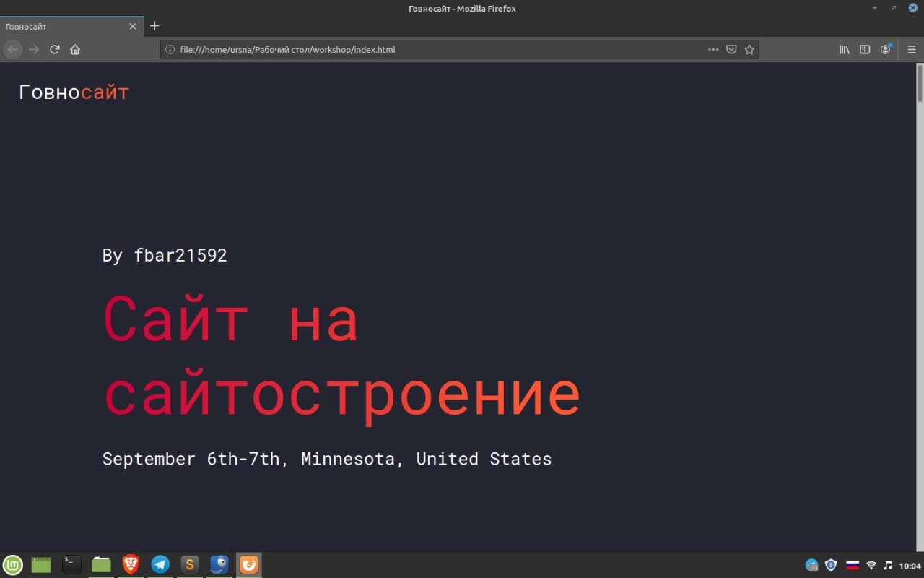Reload the current page
The height and width of the screenshot is (578, 924).
tap(54, 50)
